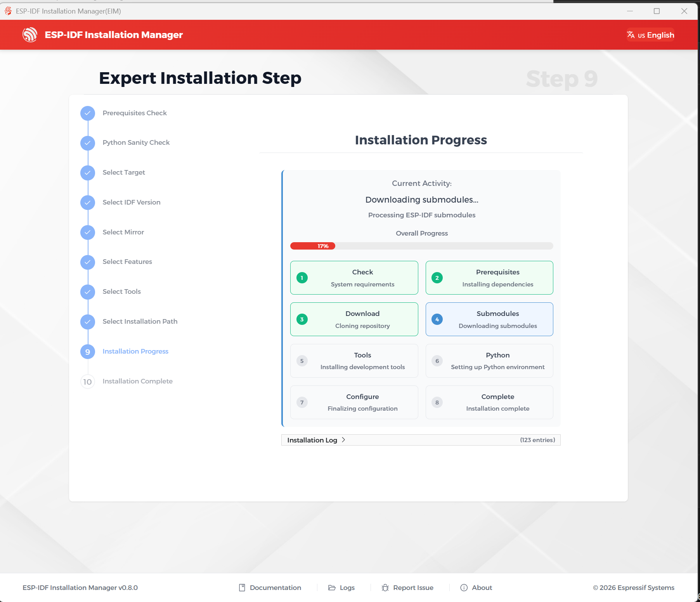Click the Download Cloning repository card title
The width and height of the screenshot is (700, 602).
362,314
